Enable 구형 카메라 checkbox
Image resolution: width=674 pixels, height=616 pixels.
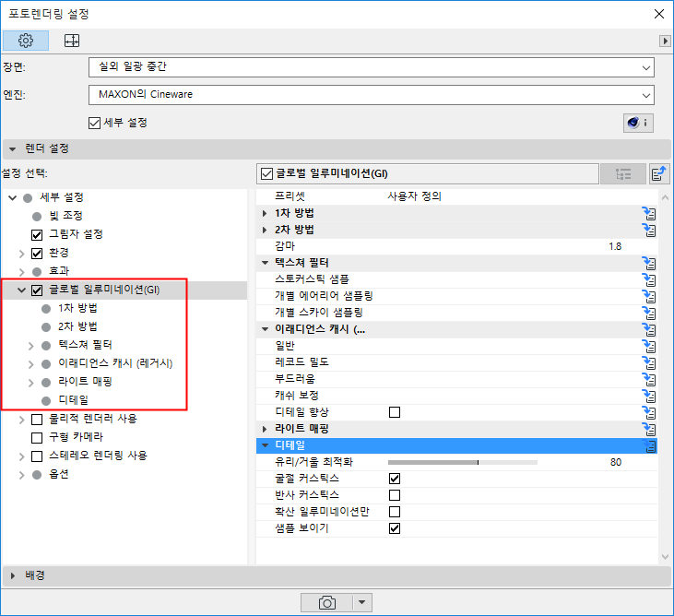point(37,438)
